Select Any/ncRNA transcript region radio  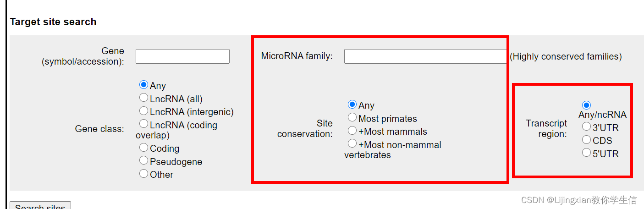click(x=587, y=105)
